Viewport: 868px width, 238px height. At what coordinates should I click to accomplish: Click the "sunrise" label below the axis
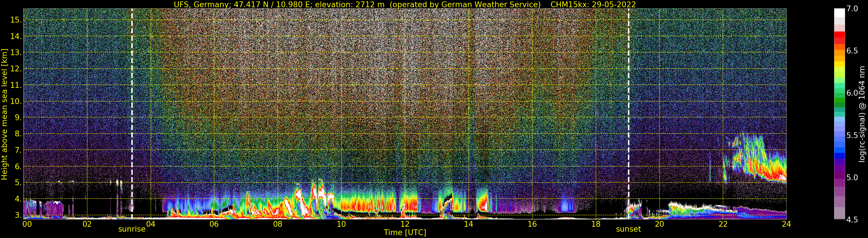pos(132,229)
